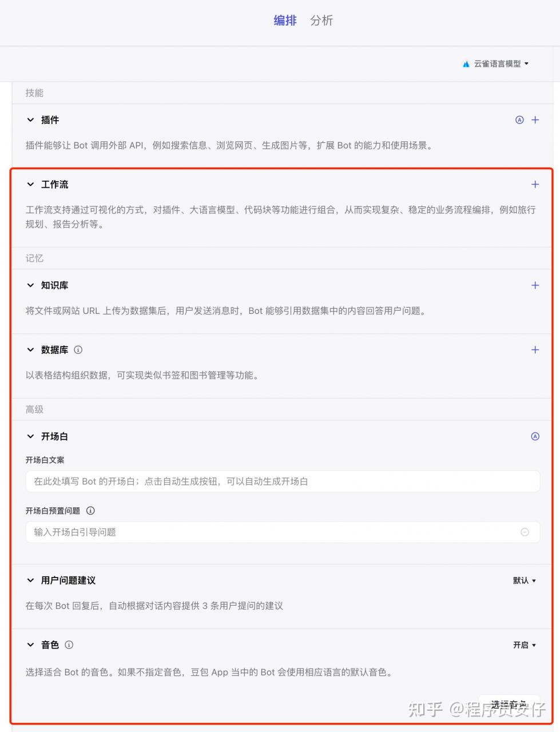Collapse the 插件 section
The image size is (560, 732).
(30, 120)
